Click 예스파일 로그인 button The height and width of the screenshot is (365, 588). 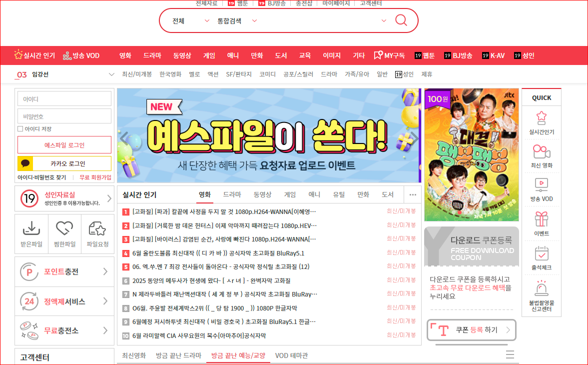(x=64, y=145)
